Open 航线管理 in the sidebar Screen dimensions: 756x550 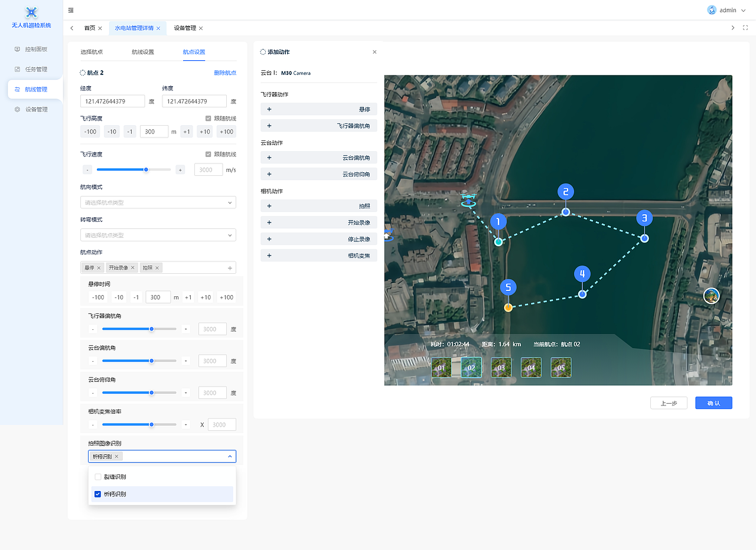(35, 89)
